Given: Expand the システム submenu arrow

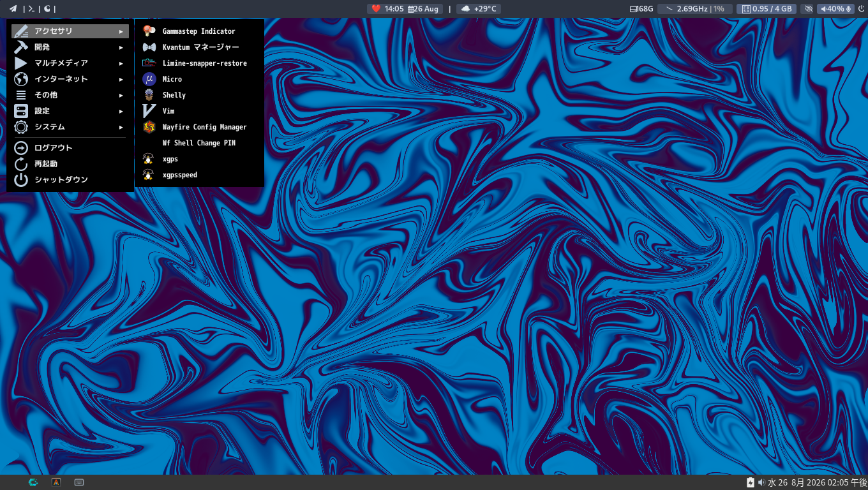Looking at the screenshot, I should pos(121,127).
